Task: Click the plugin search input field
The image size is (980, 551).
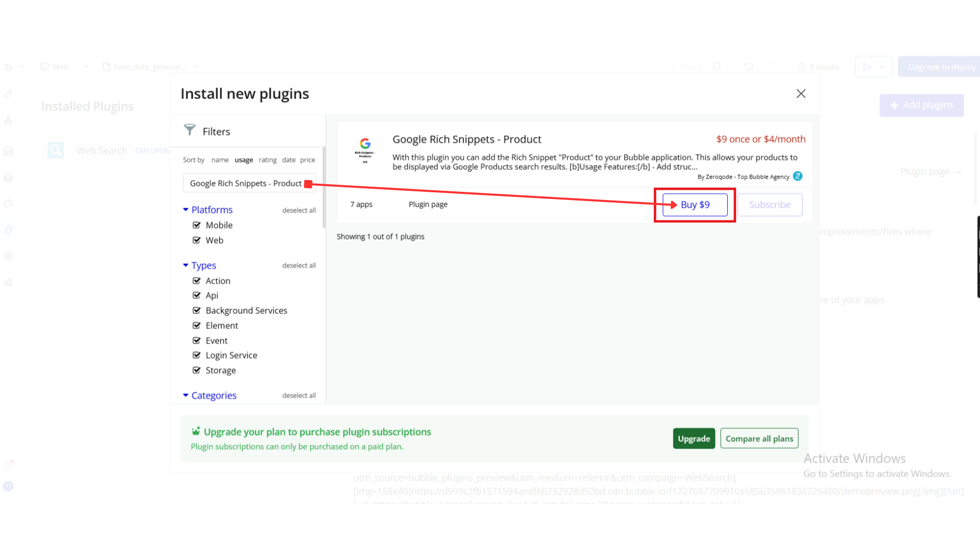Action: point(245,183)
